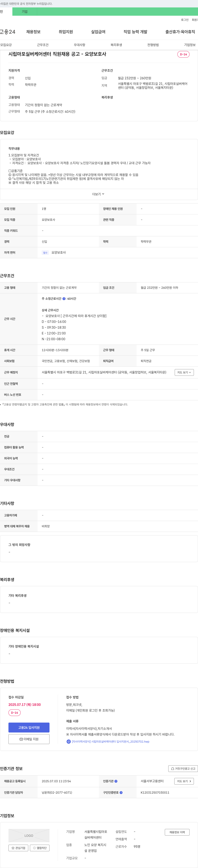The width and height of the screenshot is (198, 868).
Task: Click the star icon on 관심기업 button
Action: tap(13, 848)
